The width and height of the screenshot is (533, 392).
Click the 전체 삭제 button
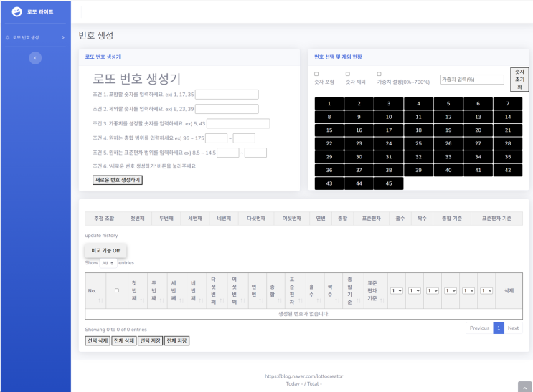pyautogui.click(x=124, y=340)
